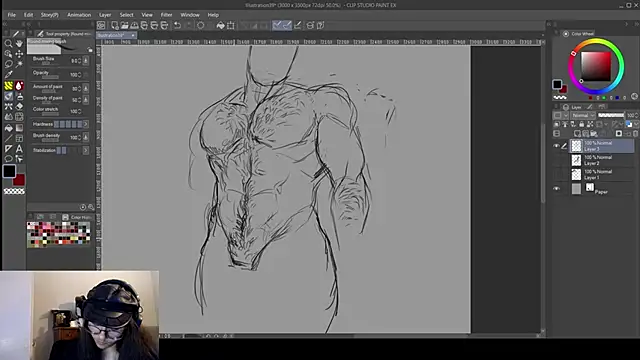Create layer mask icon
This screenshot has width=640, height=360.
(619, 133)
